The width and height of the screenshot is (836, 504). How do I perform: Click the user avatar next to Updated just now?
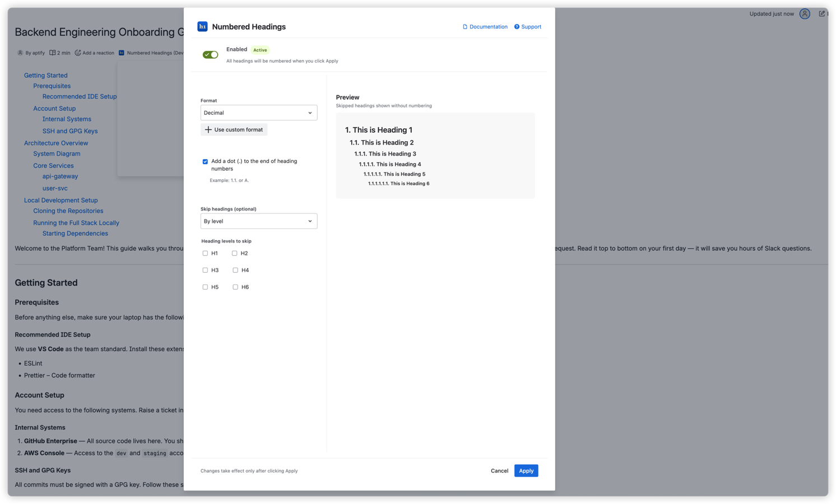(805, 13)
